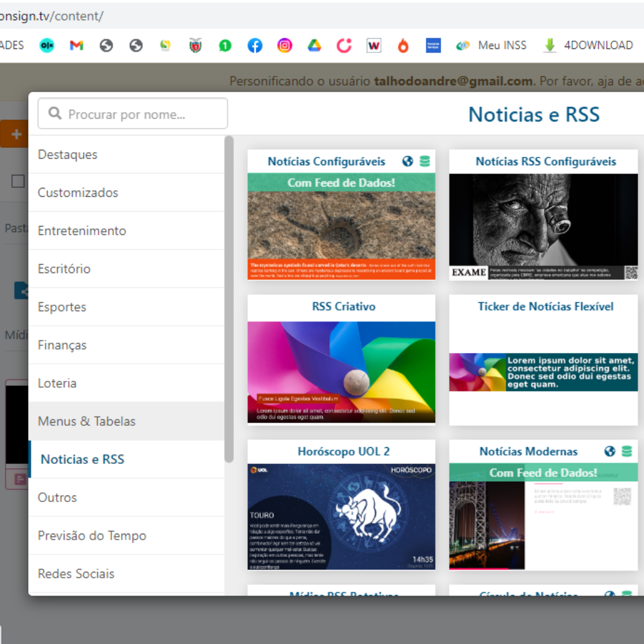Click the orange plus button behind dialog
This screenshot has width=644, height=644.
pos(16,134)
